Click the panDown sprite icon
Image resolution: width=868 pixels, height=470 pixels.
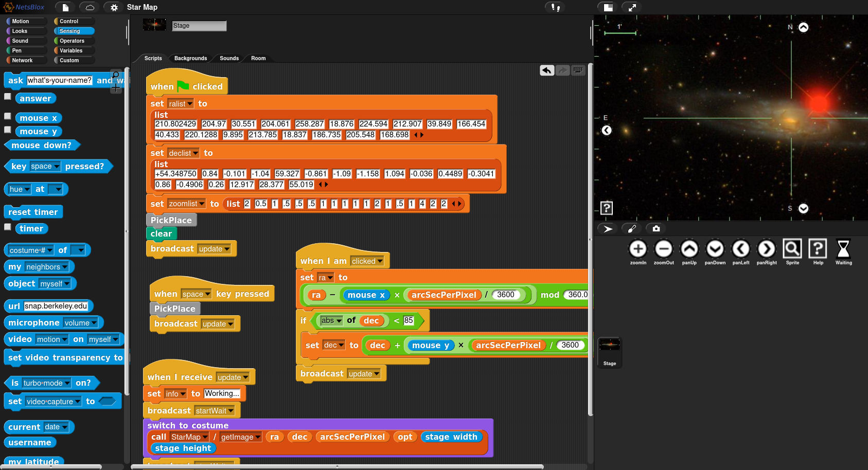pyautogui.click(x=715, y=252)
